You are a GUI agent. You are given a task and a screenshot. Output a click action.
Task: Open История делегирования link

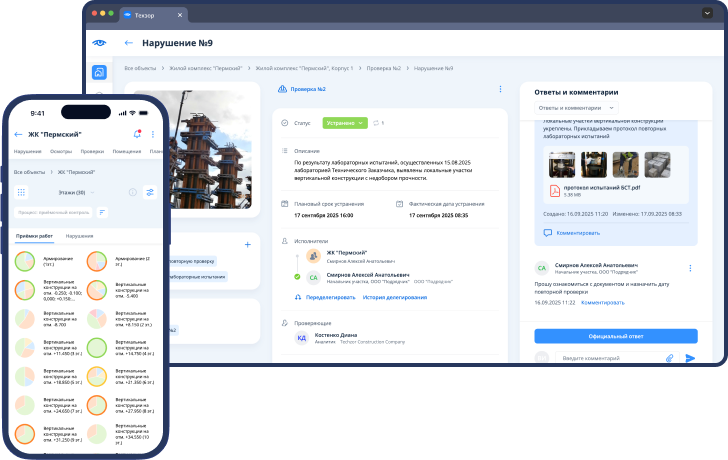click(395, 297)
